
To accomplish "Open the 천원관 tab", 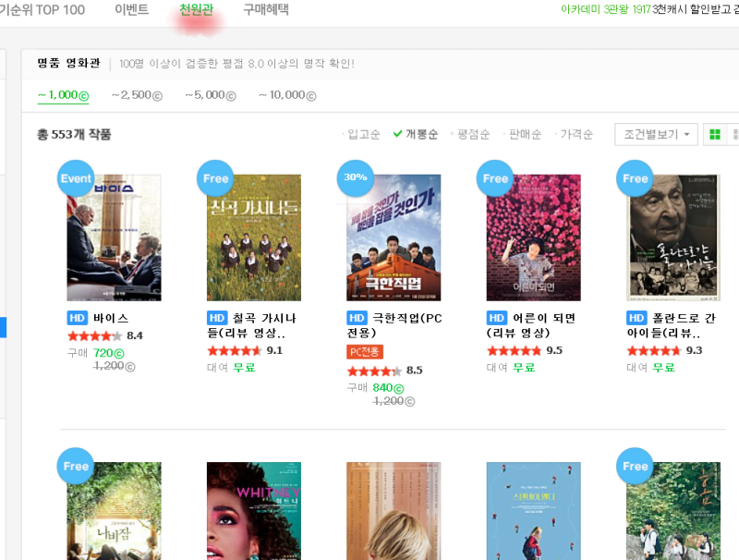I will pyautogui.click(x=197, y=10).
